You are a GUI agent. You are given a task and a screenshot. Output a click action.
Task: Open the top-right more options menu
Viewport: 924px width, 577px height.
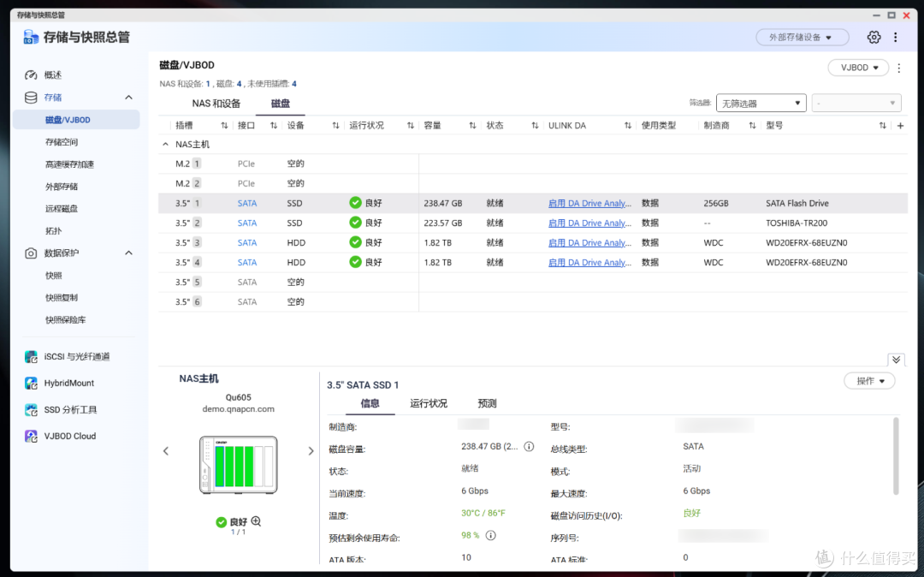(x=895, y=37)
